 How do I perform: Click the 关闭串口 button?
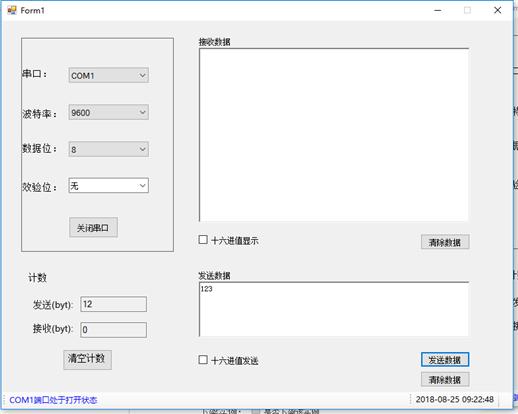tap(93, 228)
